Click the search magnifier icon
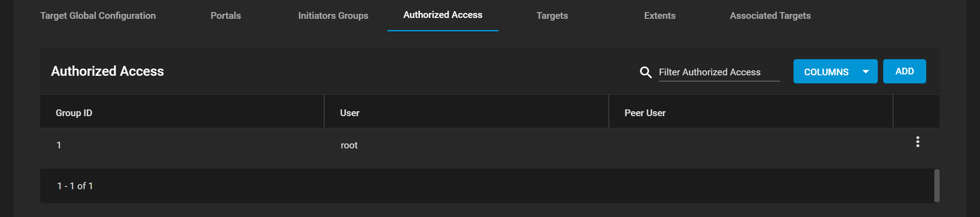The height and width of the screenshot is (217, 980). point(646,72)
